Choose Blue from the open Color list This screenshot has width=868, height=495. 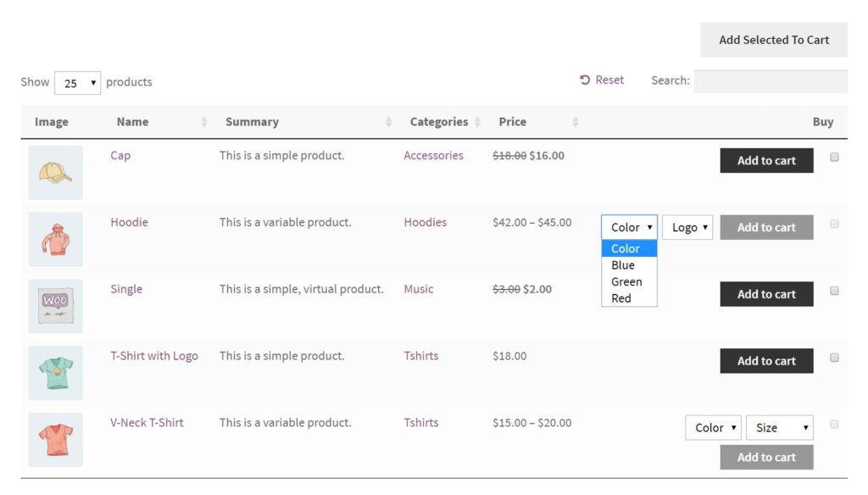coord(623,265)
